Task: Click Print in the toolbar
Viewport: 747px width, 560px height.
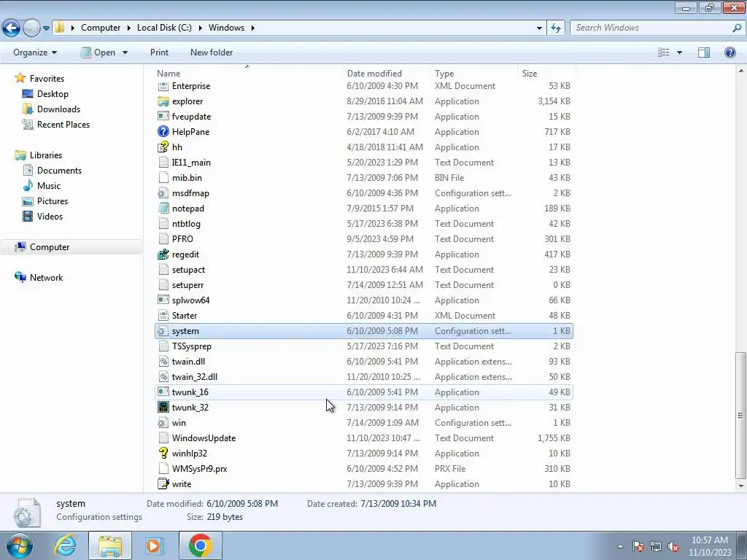Action: click(x=159, y=52)
